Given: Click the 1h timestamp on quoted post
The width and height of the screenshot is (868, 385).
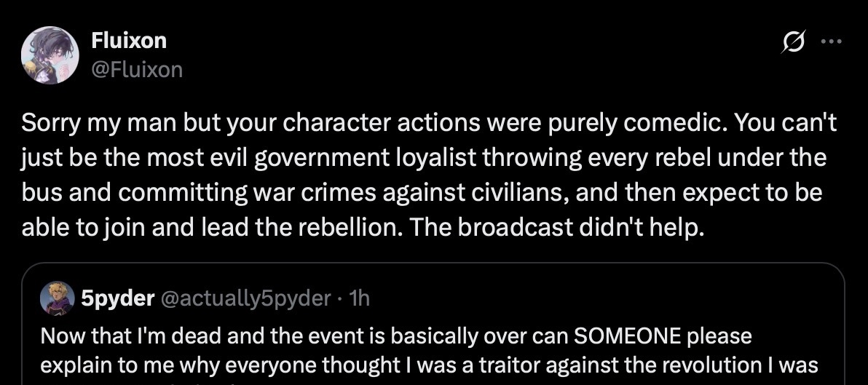Looking at the screenshot, I should click(x=360, y=298).
